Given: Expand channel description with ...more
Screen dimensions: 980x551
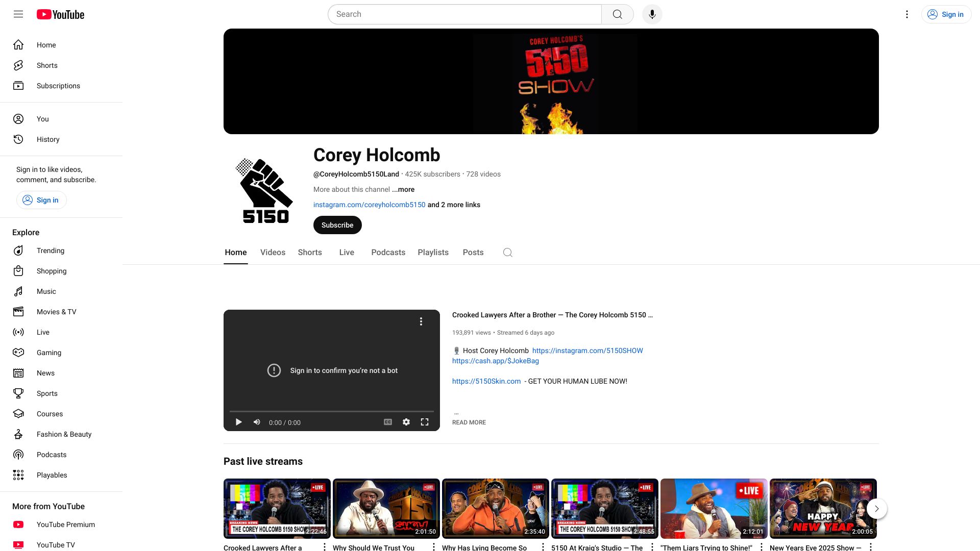Looking at the screenshot, I should tap(403, 189).
